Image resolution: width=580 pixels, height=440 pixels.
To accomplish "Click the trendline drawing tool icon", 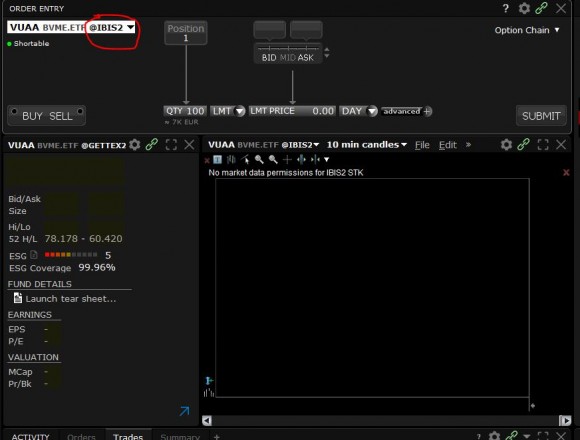I will click(x=245, y=159).
